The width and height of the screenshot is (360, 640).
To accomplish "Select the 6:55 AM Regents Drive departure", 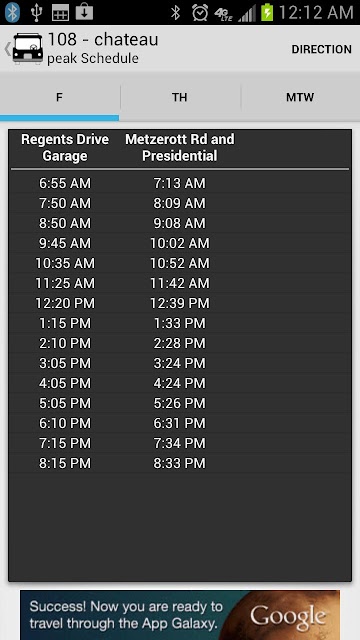I will [x=65, y=183].
